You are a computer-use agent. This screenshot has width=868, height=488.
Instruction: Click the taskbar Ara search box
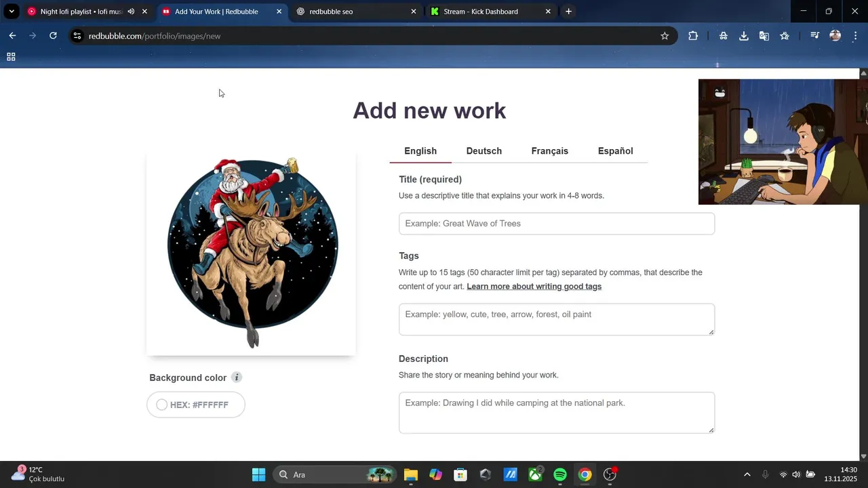[x=336, y=474]
